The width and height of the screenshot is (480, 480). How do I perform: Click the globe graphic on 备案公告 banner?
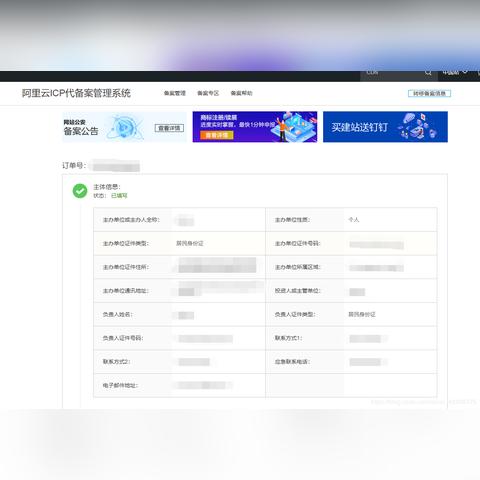124,127
